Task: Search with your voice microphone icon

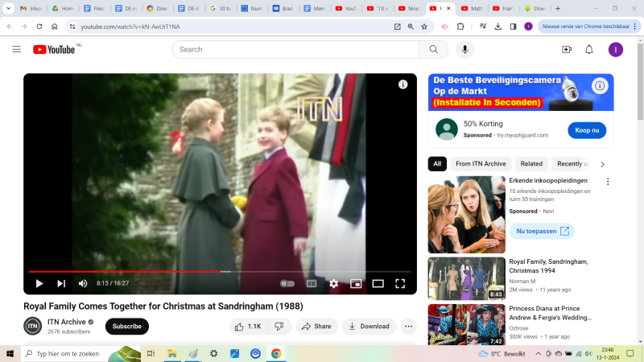Action: 464,49
